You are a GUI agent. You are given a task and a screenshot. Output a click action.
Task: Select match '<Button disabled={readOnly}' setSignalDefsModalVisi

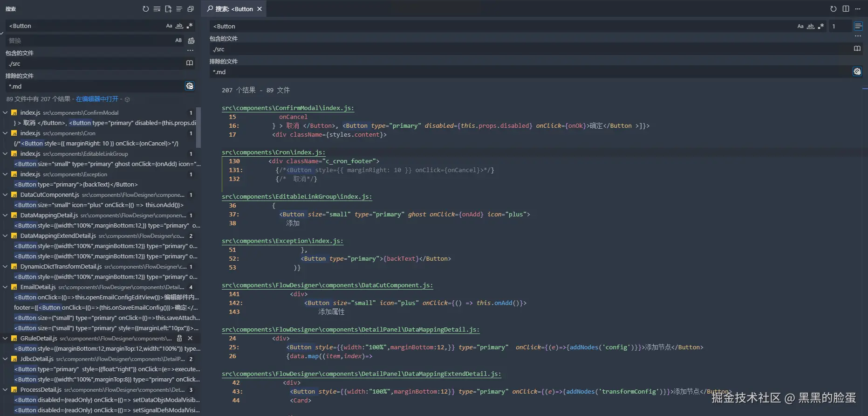(x=107, y=410)
